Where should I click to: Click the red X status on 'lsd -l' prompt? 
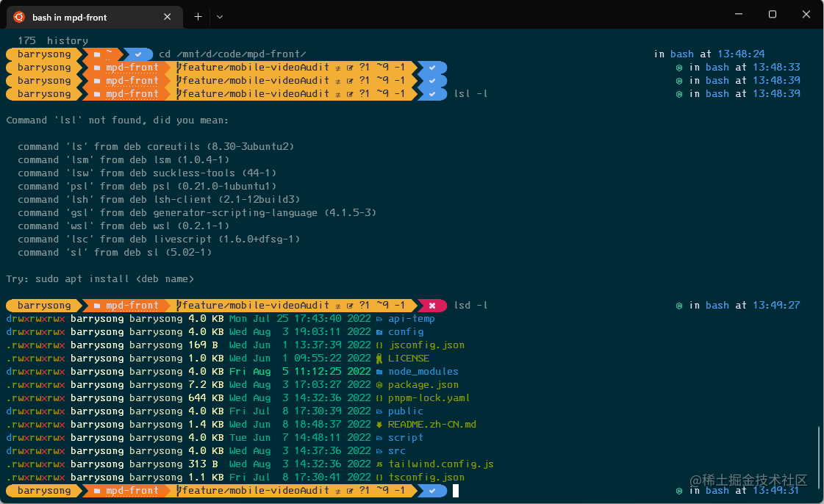432,306
